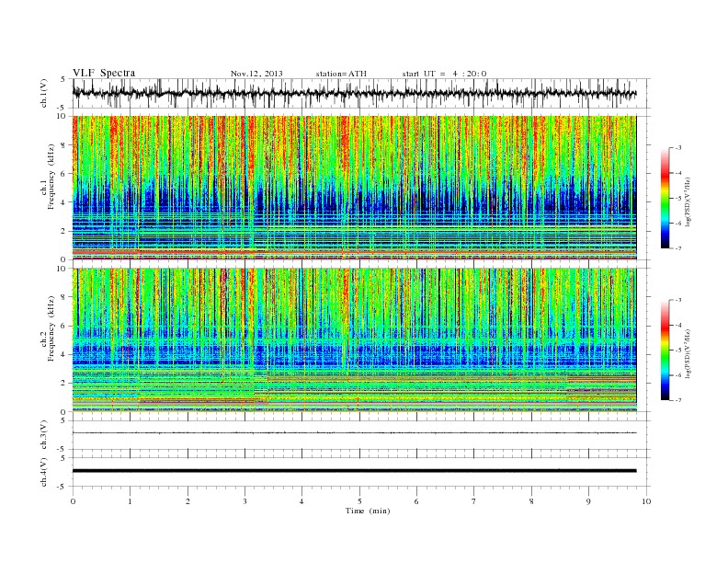Click time axis tick label "9" at bottom
The image size is (728, 563).
[588, 501]
